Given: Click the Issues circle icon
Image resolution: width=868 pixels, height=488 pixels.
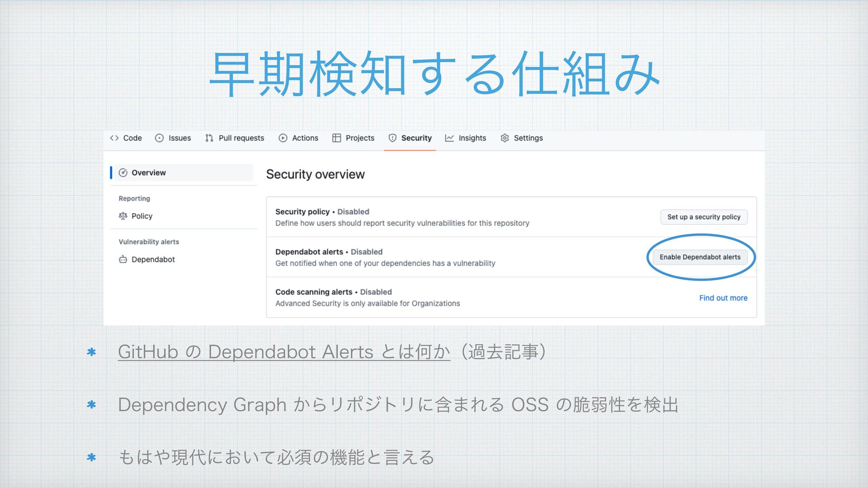Looking at the screenshot, I should pyautogui.click(x=159, y=138).
